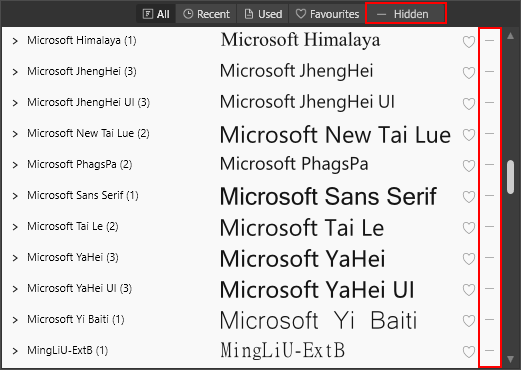Show the Used fonts tab
This screenshot has width=521, height=370.
tap(263, 14)
